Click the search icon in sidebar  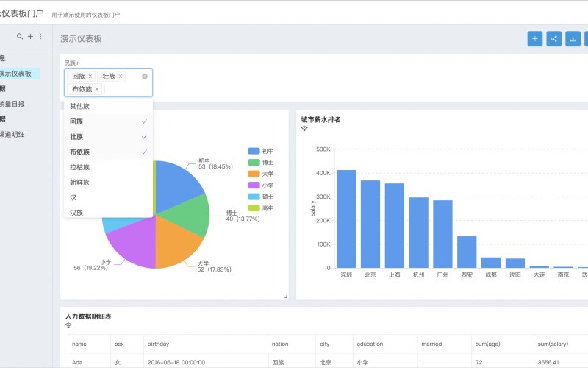(x=20, y=36)
